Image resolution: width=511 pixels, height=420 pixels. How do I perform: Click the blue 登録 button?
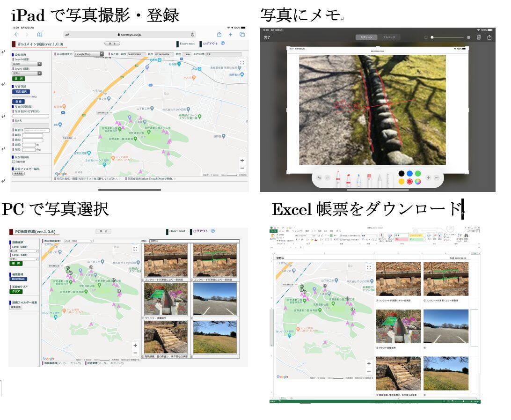pos(18,102)
